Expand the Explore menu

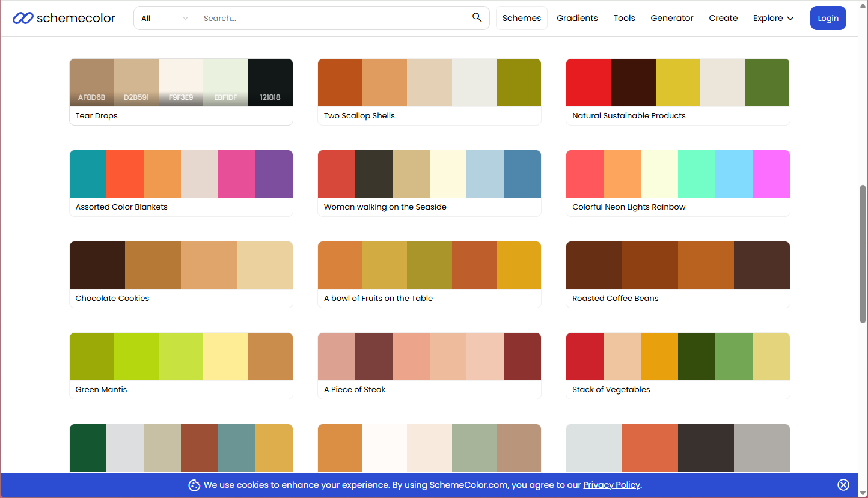[x=773, y=18]
